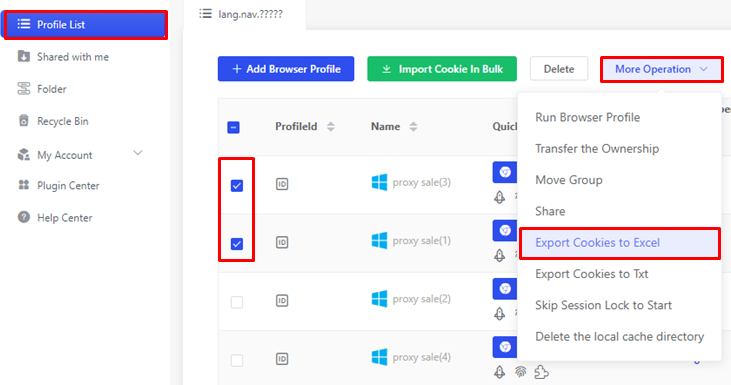
Task: Click Add Browser Profile button
Action: 286,69
